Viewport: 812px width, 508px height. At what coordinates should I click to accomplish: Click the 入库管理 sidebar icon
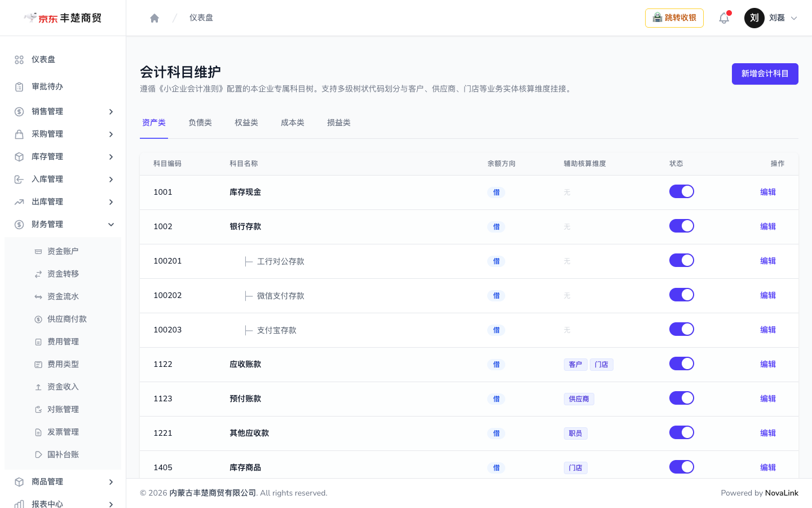click(x=19, y=179)
